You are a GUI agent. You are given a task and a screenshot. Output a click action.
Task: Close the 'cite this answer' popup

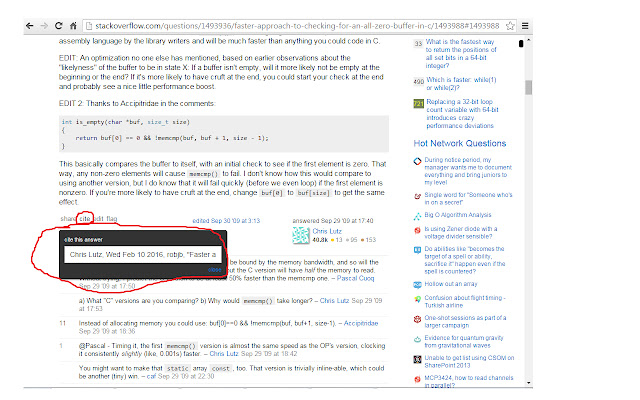[x=215, y=269]
